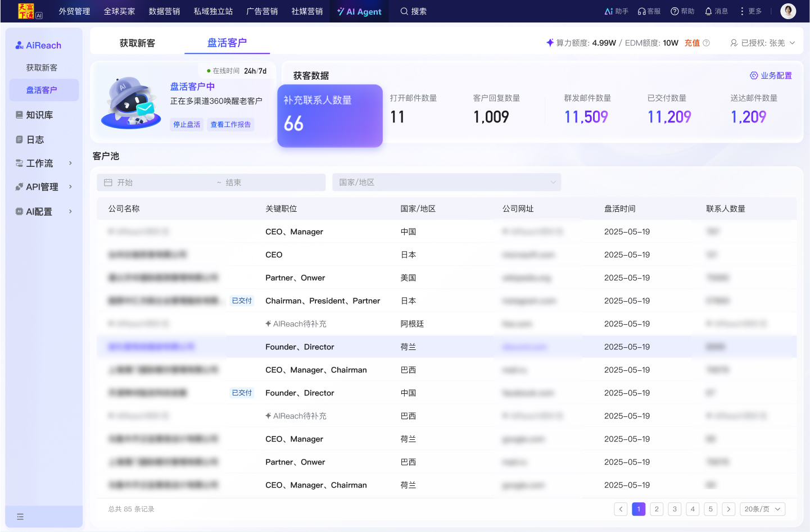Open the help question mark icon

click(x=675, y=11)
